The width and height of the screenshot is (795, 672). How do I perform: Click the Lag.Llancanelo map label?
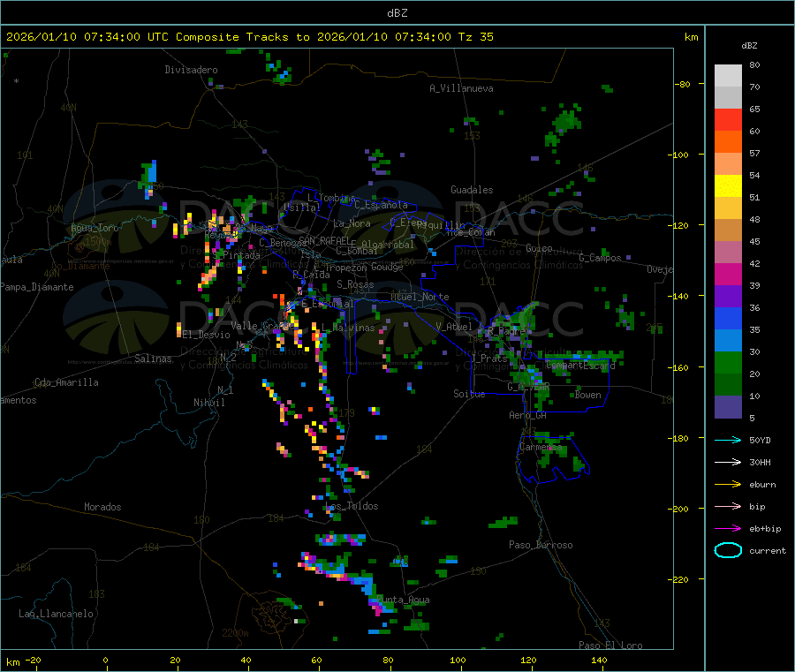pos(57,614)
